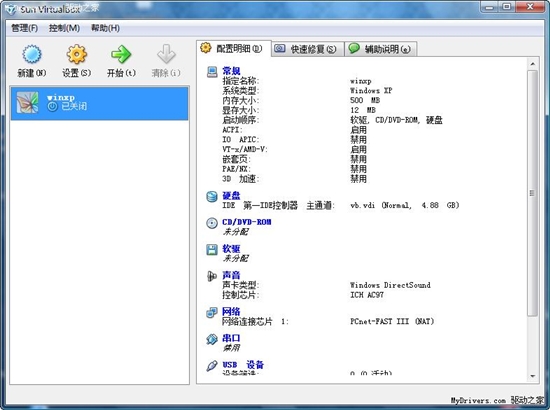Click the powered-off status icon under winxp
Screen dimensions: 550x410
(x=52, y=107)
